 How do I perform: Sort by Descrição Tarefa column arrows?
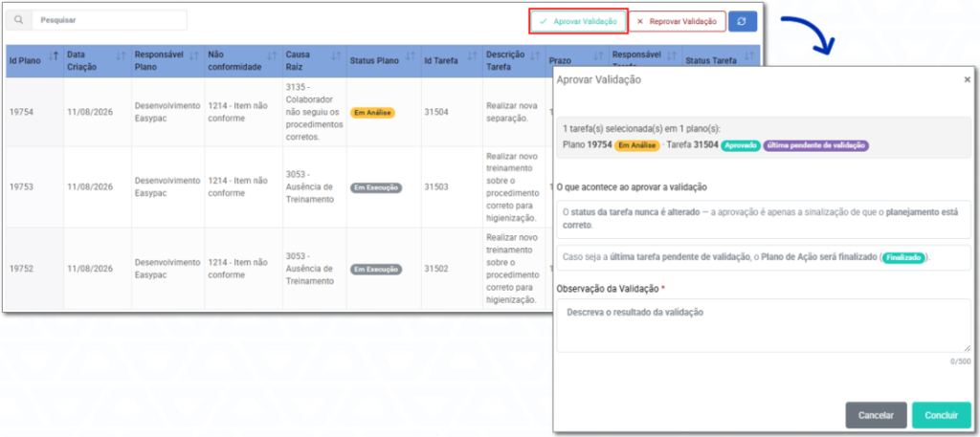pos(535,56)
